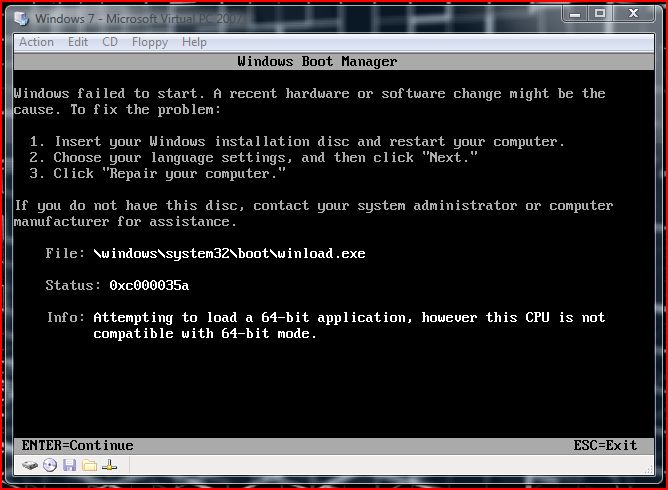Viewport: 668px width, 490px height.
Task: Open the CD menu
Action: (x=110, y=42)
